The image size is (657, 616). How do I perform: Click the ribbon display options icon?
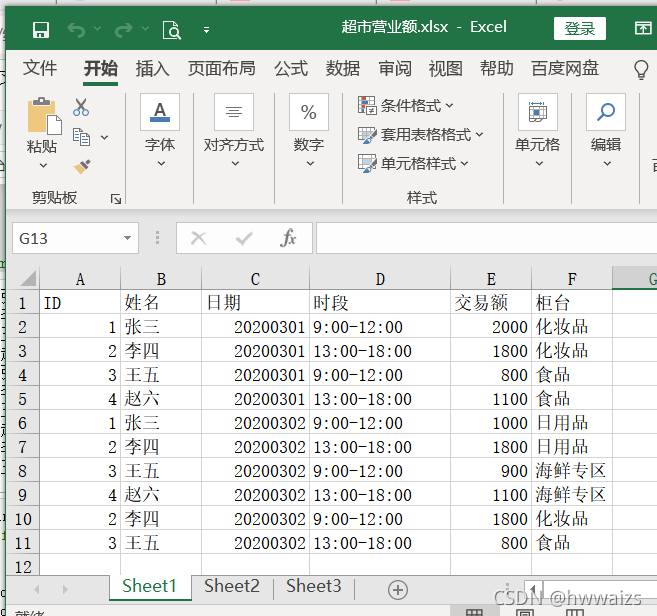[643, 28]
